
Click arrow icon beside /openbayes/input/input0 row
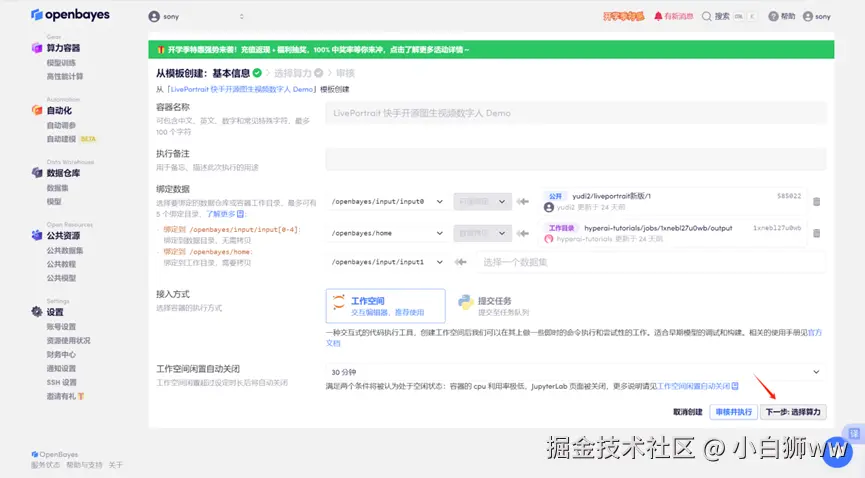click(522, 201)
